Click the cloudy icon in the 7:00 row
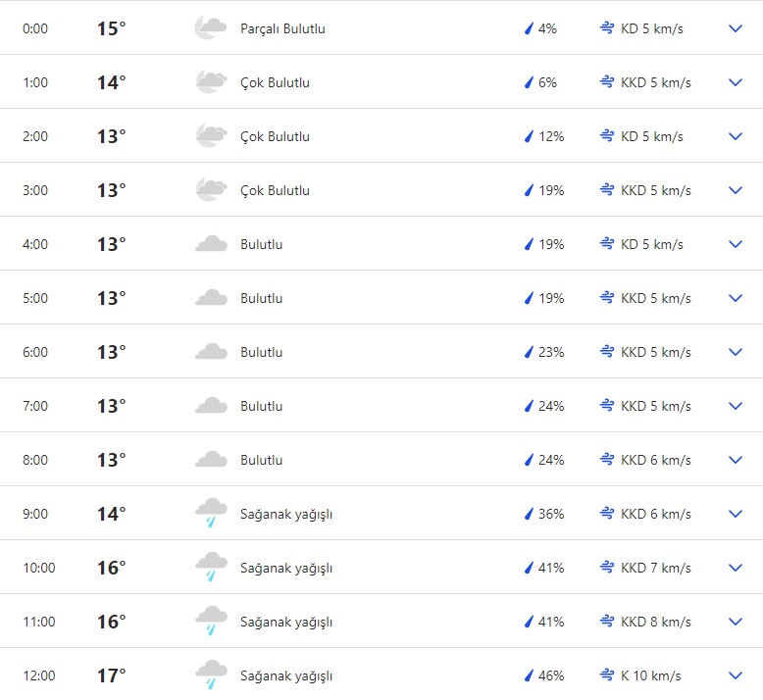 tap(211, 406)
